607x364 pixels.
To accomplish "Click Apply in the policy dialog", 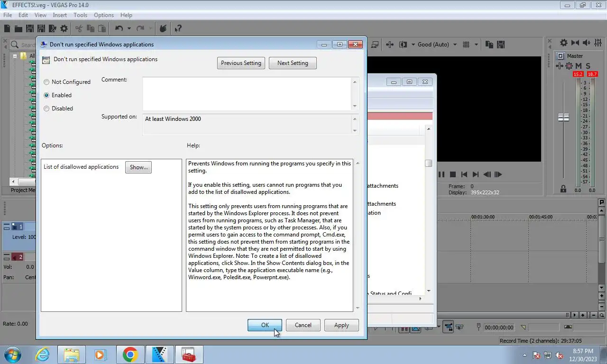I will point(341,325).
